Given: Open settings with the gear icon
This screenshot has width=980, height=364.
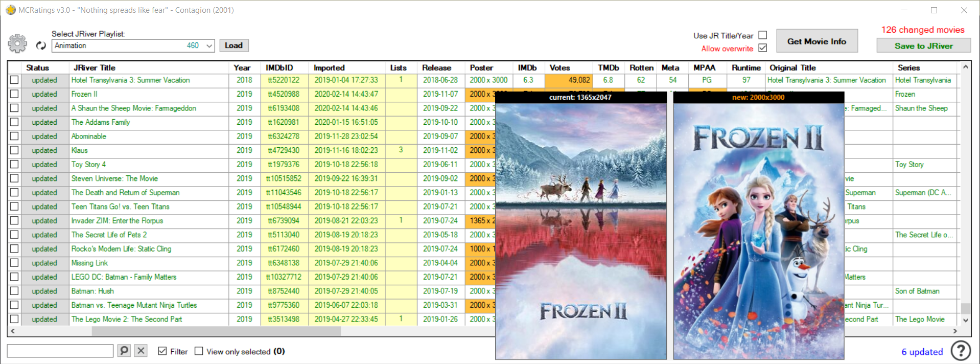Looking at the screenshot, I should [17, 43].
